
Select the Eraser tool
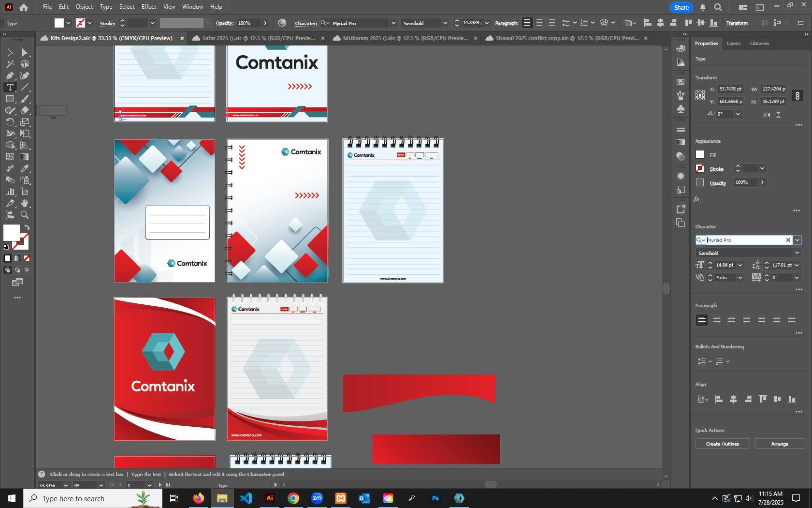tap(25, 110)
